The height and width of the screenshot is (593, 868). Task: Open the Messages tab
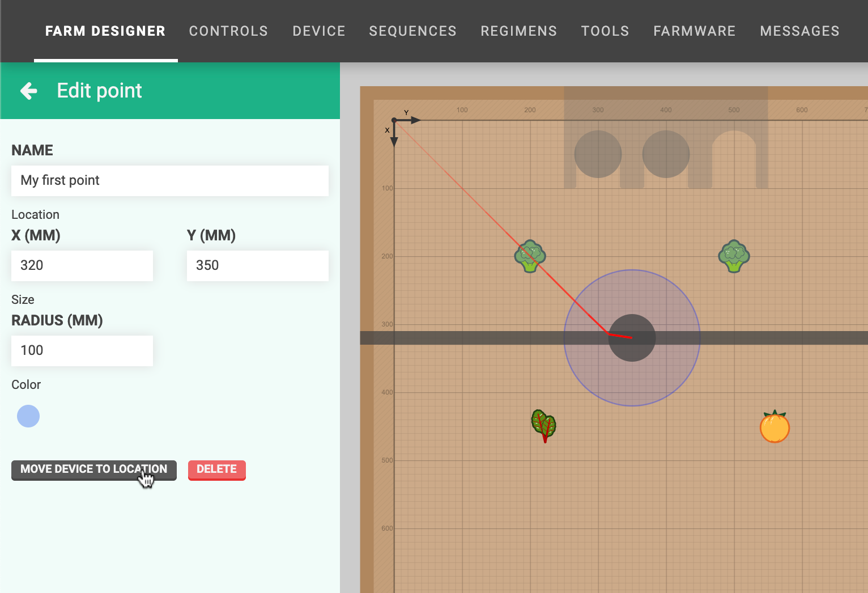click(799, 31)
